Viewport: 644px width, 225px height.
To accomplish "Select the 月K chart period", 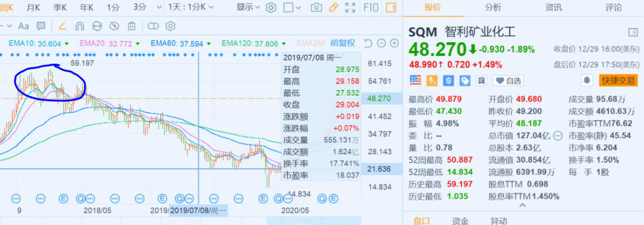I will (33, 7).
